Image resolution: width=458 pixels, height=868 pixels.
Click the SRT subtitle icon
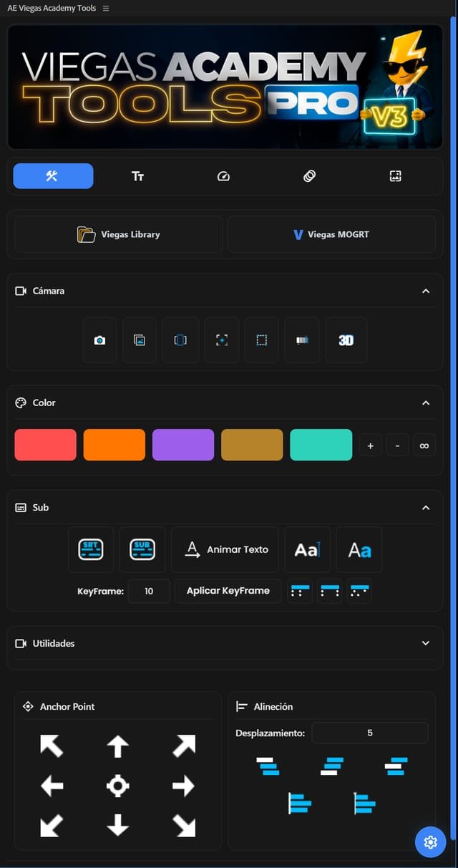tap(91, 549)
